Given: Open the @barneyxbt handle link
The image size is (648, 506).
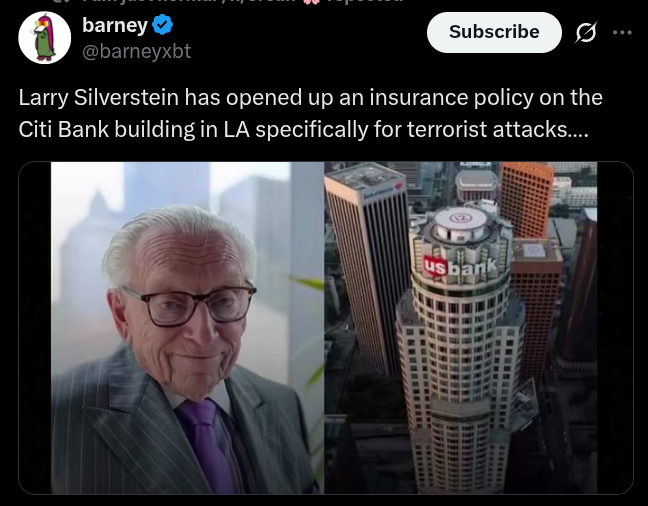Looking at the screenshot, I should [136, 51].
